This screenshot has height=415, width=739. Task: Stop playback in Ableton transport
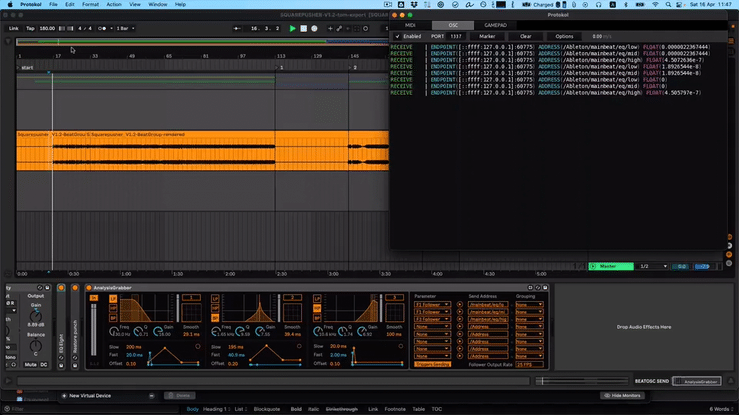point(304,28)
